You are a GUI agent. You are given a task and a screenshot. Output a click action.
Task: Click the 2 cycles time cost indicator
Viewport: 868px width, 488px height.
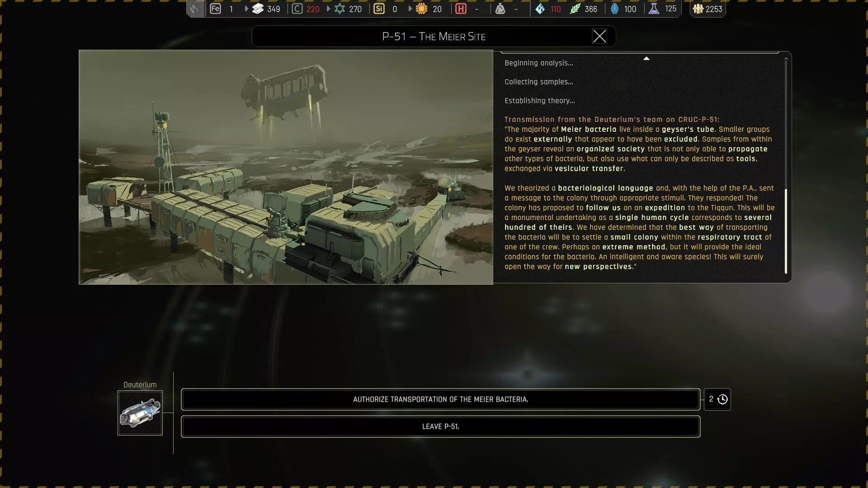pos(717,399)
